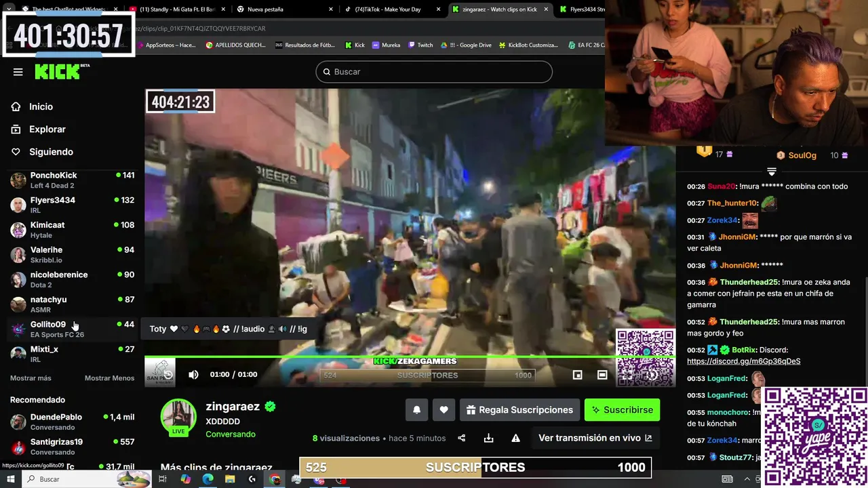Click zingaraez channel name
The width and height of the screenshot is (868, 488).
coord(233,407)
